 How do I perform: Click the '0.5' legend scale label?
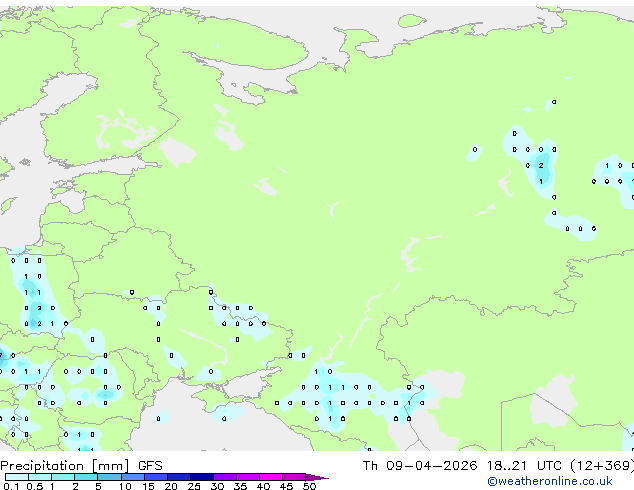(x=35, y=486)
